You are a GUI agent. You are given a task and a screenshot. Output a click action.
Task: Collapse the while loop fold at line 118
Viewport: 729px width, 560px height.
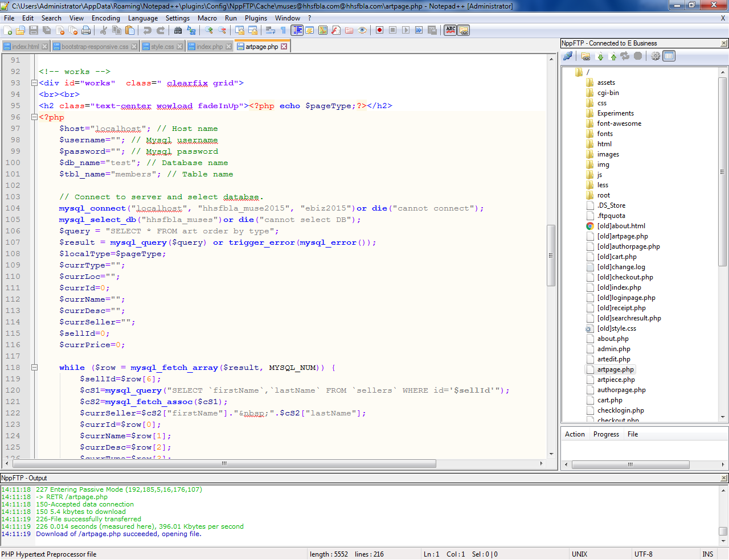(34, 368)
